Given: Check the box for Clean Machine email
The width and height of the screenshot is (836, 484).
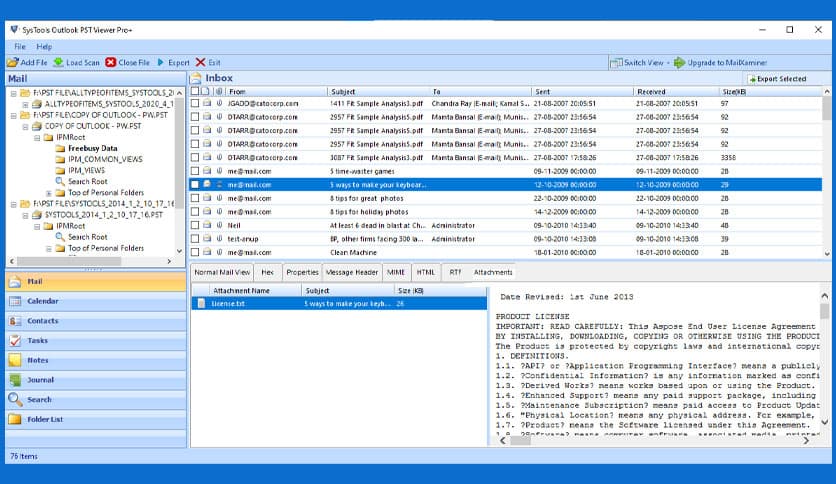Looking at the screenshot, I should pyautogui.click(x=195, y=252).
